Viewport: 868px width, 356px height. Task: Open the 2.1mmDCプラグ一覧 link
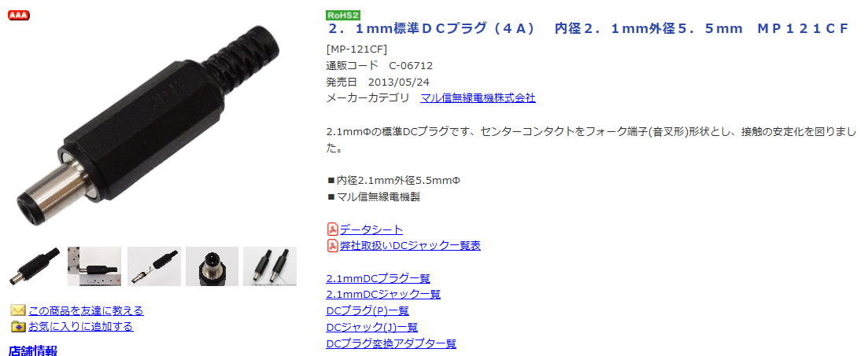(378, 278)
